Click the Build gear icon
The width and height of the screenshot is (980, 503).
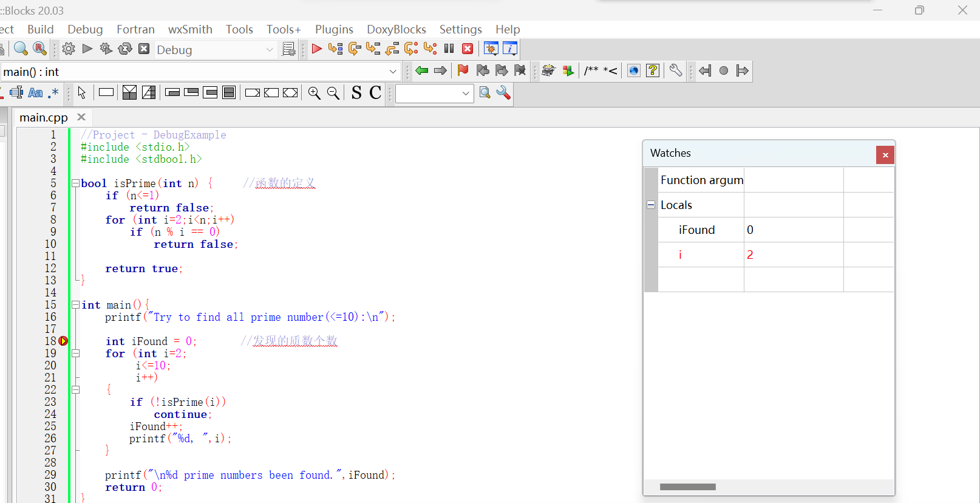click(69, 49)
